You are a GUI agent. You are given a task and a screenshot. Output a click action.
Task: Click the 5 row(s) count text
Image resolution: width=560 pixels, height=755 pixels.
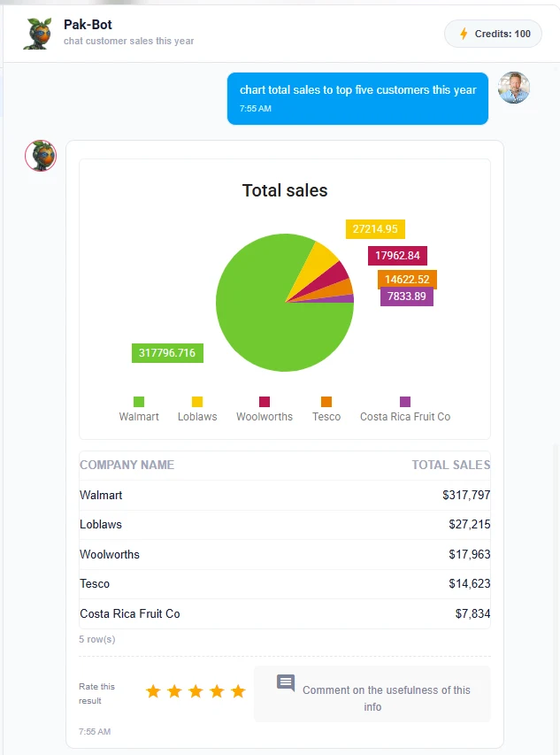97,639
